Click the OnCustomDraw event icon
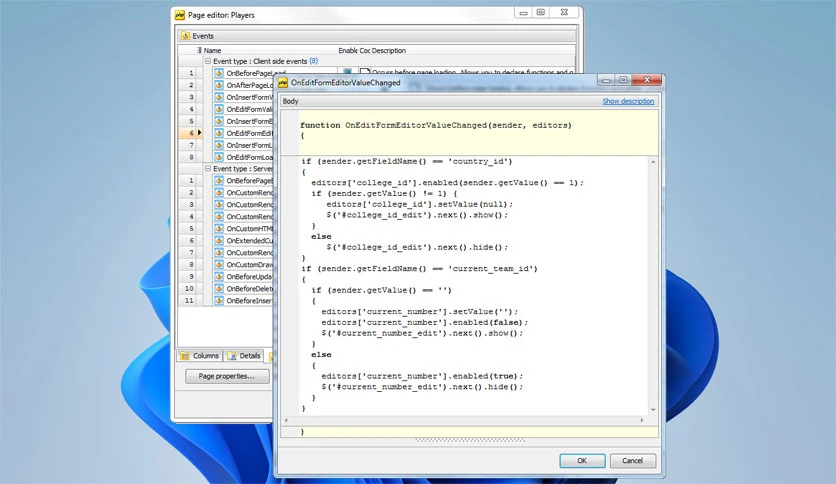 click(219, 264)
